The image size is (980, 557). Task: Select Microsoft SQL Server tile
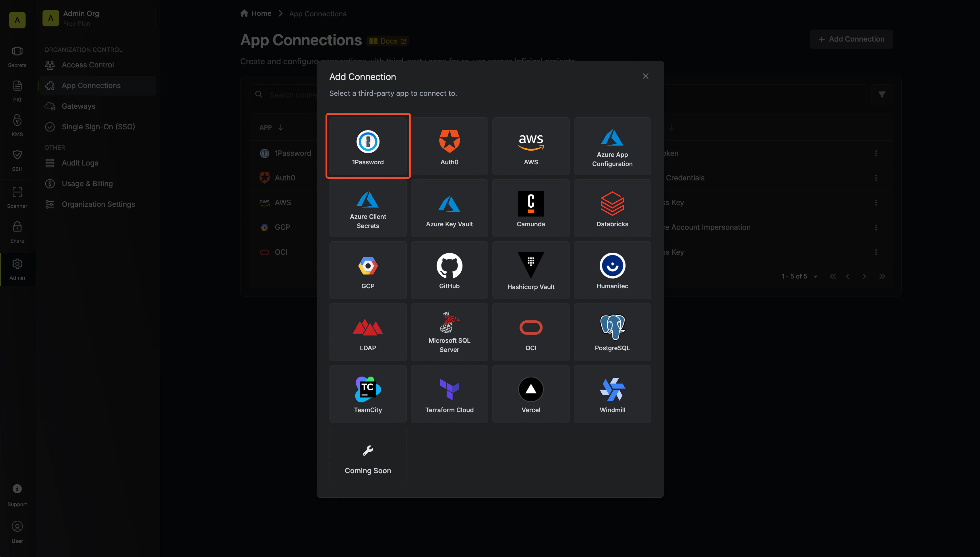coord(450,332)
